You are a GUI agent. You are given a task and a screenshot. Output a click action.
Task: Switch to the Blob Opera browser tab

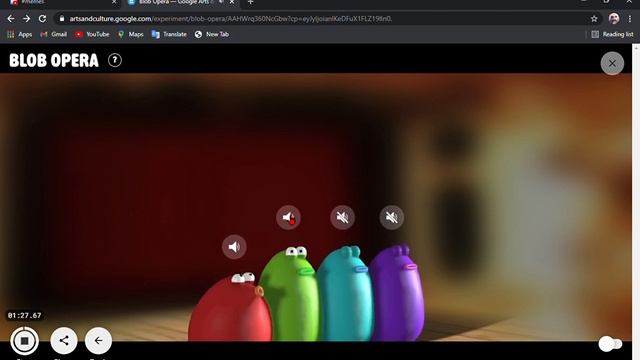point(181,2)
